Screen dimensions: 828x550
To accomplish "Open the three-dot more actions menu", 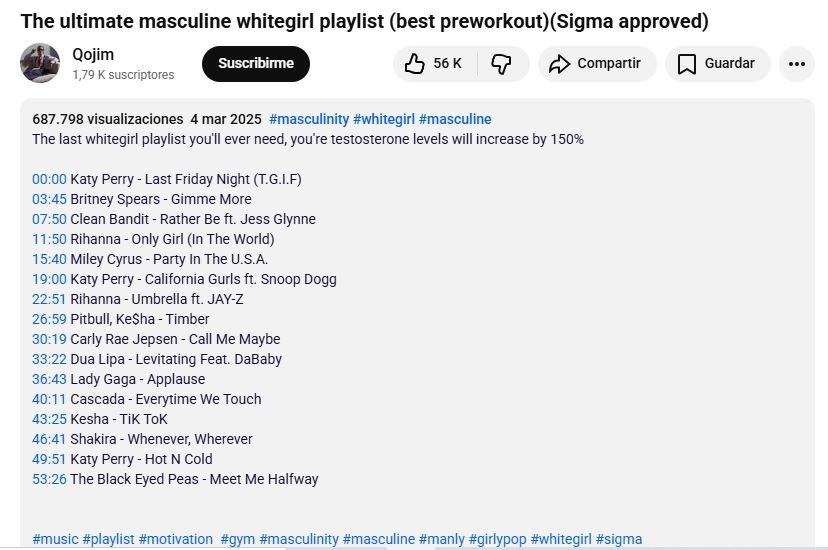I will tap(796, 64).
